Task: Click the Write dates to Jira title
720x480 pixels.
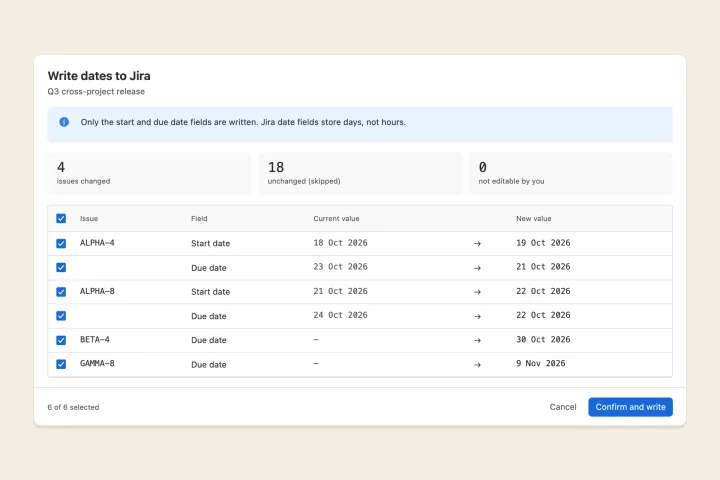Action: 99,76
